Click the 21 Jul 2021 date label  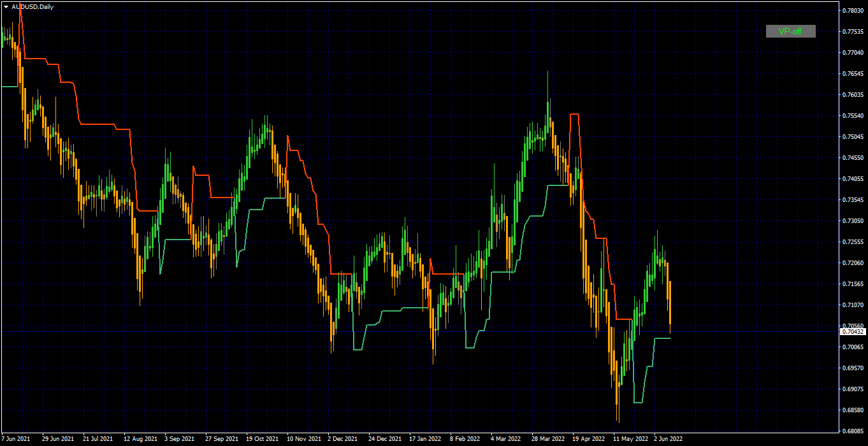click(98, 439)
